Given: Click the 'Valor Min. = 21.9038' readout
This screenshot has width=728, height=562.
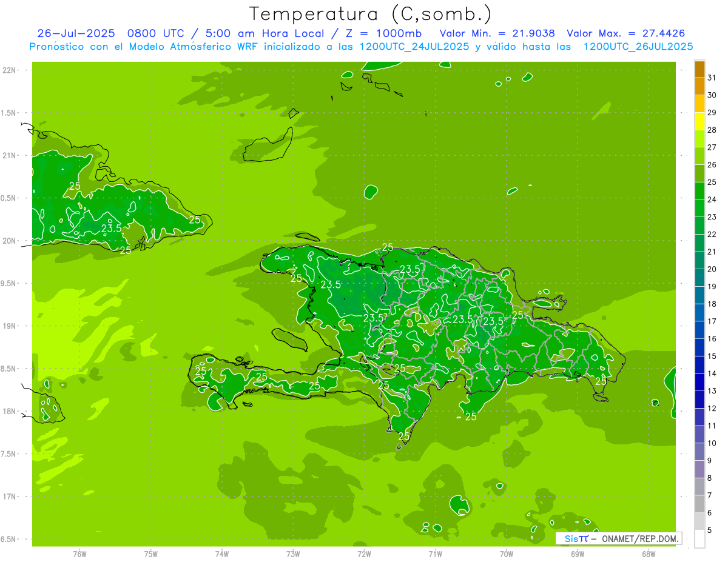Looking at the screenshot, I should [497, 33].
